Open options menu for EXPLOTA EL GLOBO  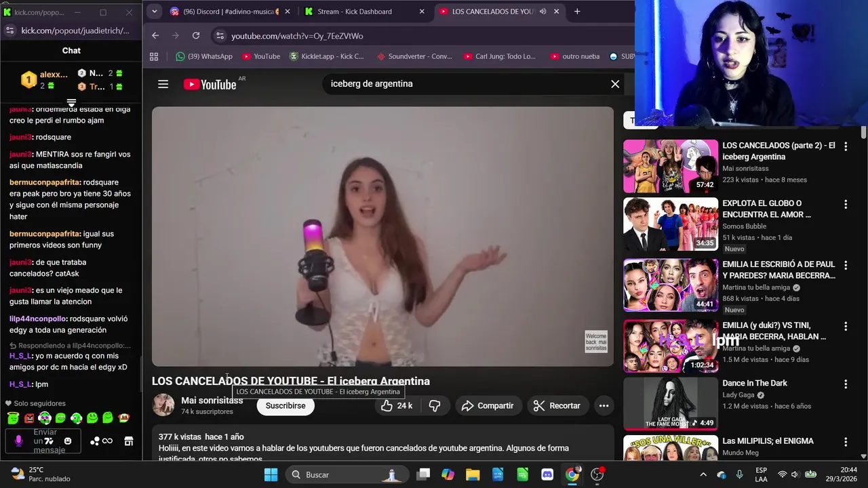[x=846, y=204]
